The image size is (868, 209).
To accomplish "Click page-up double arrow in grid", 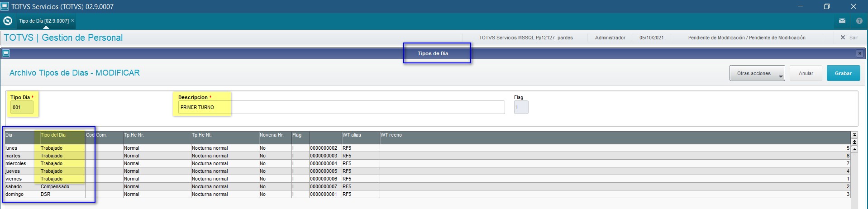I will (x=854, y=142).
